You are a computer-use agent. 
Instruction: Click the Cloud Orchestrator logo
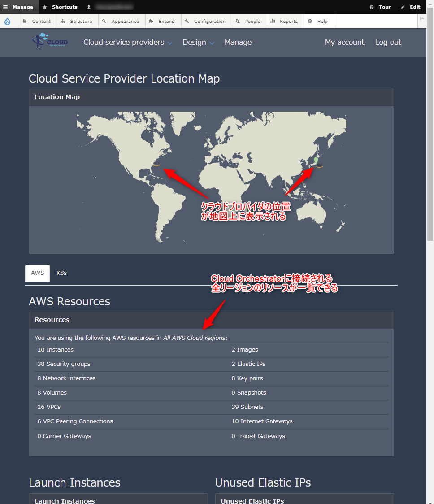pos(50,41)
